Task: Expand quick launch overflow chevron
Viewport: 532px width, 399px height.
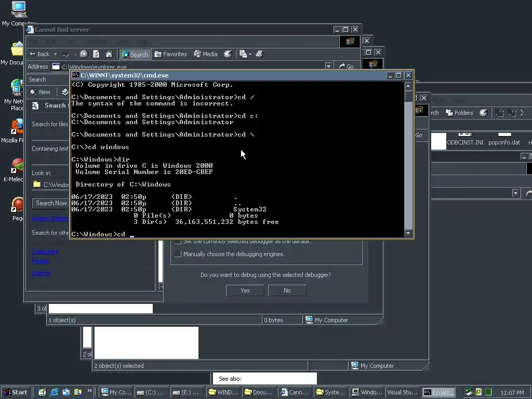Action: click(x=89, y=391)
